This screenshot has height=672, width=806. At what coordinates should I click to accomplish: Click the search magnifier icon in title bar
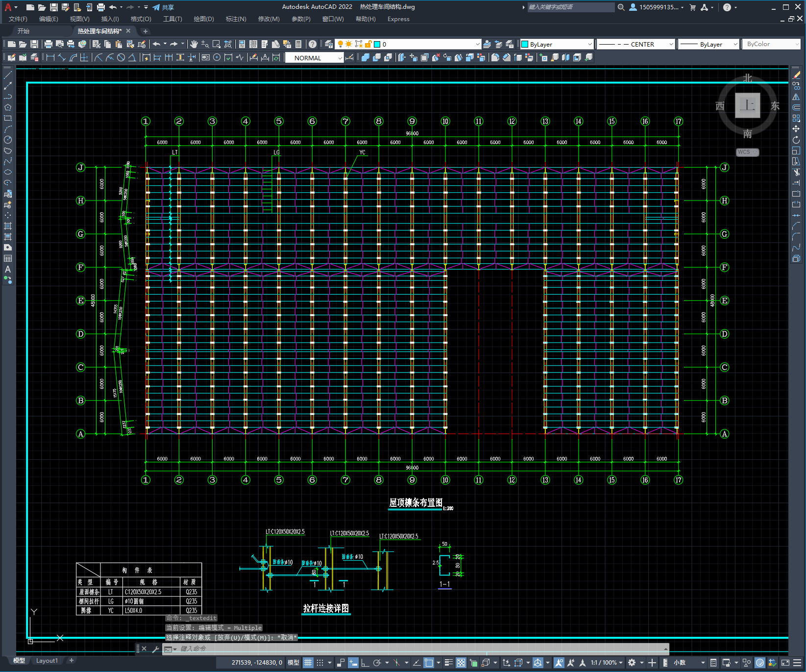(x=621, y=7)
